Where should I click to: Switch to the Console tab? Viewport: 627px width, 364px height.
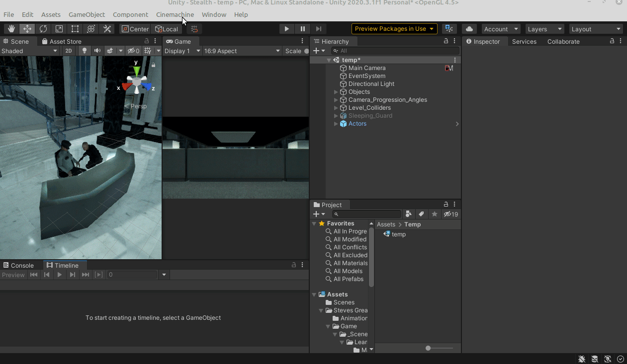18,265
